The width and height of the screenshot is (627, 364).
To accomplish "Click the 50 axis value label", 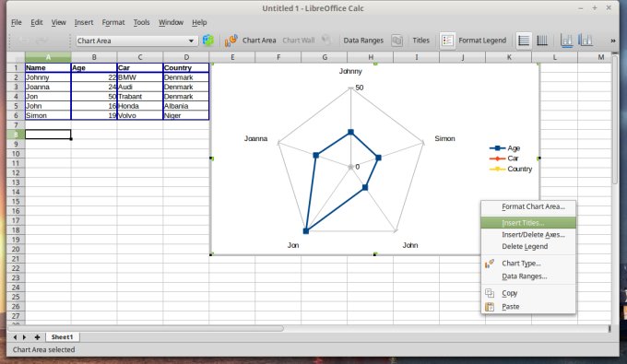I will click(359, 88).
